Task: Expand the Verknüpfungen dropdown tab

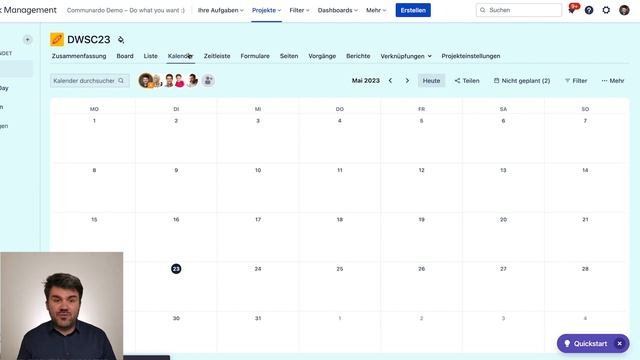Action: click(x=406, y=56)
